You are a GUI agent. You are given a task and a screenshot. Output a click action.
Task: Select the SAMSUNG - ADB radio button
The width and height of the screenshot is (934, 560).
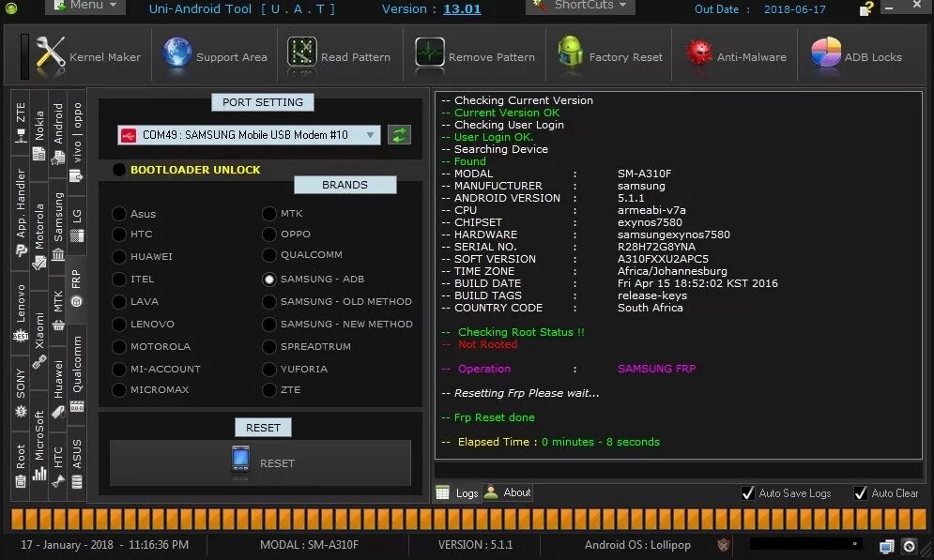[269, 280]
